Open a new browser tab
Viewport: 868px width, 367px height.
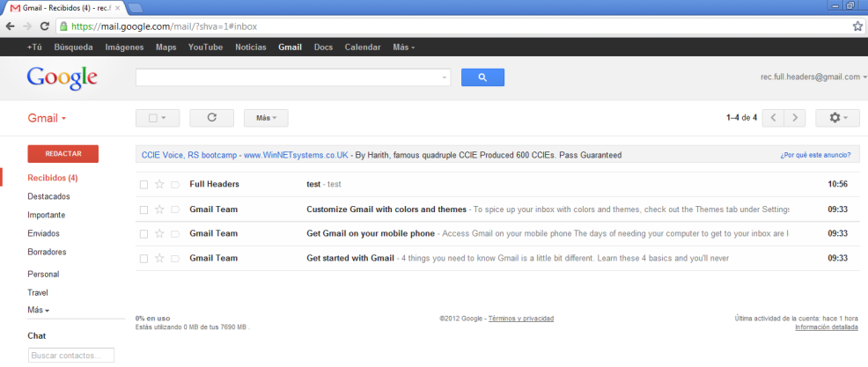(x=135, y=8)
